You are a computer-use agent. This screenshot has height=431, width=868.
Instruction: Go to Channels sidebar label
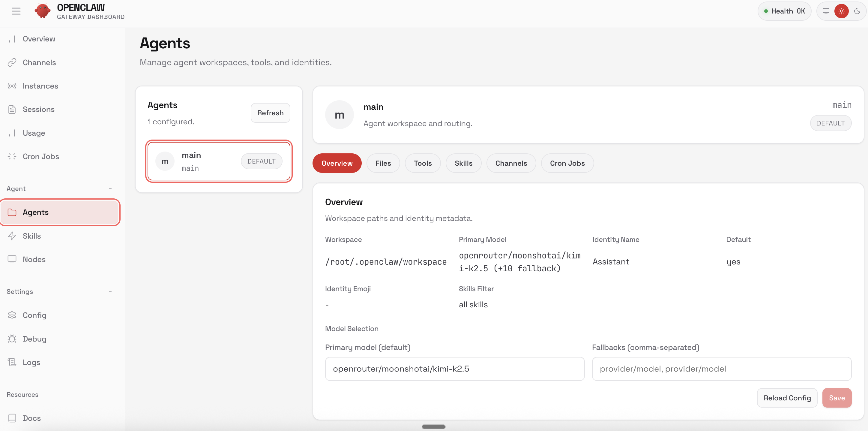tap(39, 62)
